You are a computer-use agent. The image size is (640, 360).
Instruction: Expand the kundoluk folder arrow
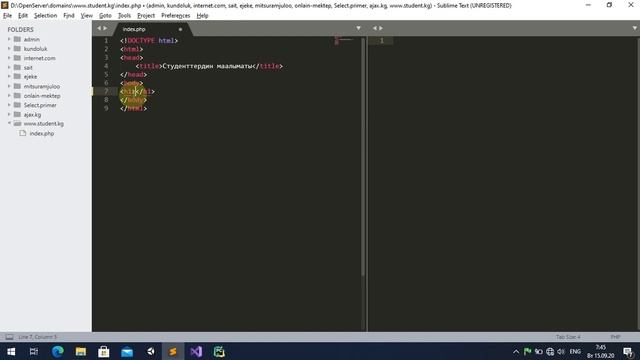[9, 49]
